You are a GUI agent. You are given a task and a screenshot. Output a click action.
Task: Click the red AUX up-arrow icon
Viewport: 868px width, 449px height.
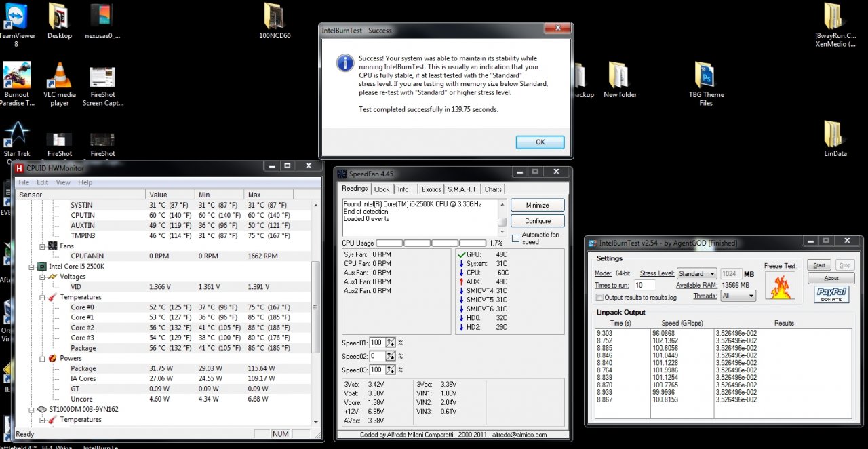[x=461, y=281]
